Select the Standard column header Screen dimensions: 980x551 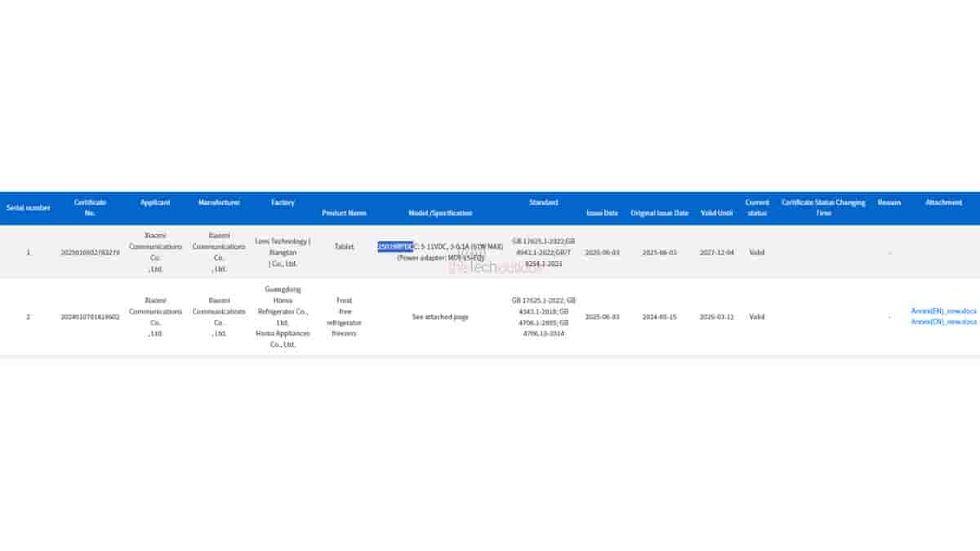(x=543, y=202)
